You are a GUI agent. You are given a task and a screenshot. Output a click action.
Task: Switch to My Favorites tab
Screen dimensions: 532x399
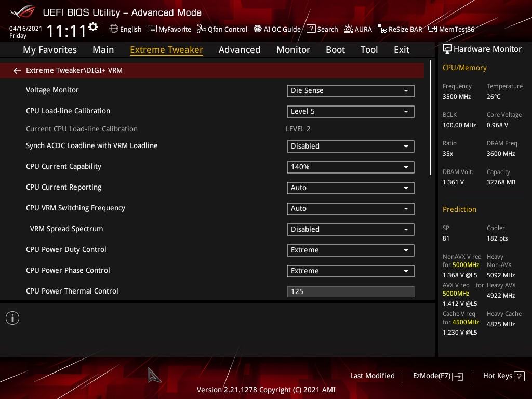click(50, 50)
